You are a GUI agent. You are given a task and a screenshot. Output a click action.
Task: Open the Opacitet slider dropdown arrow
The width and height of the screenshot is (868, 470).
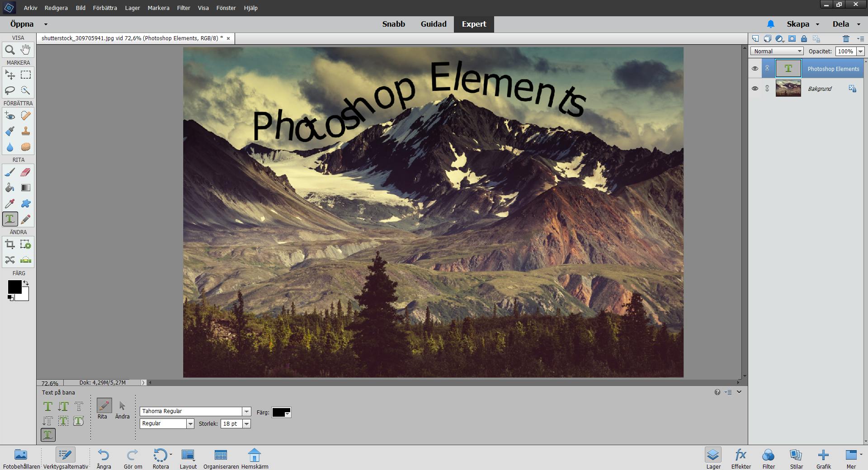click(x=860, y=51)
